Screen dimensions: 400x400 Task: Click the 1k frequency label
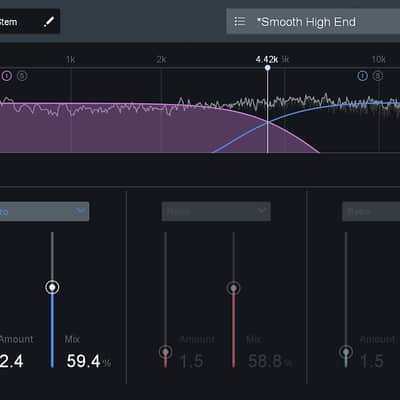pyautogui.click(x=71, y=60)
